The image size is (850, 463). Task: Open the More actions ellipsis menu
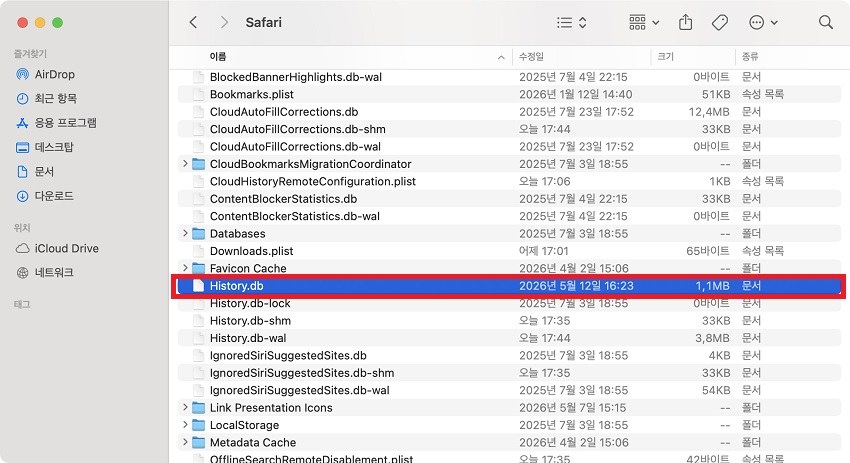(x=763, y=22)
